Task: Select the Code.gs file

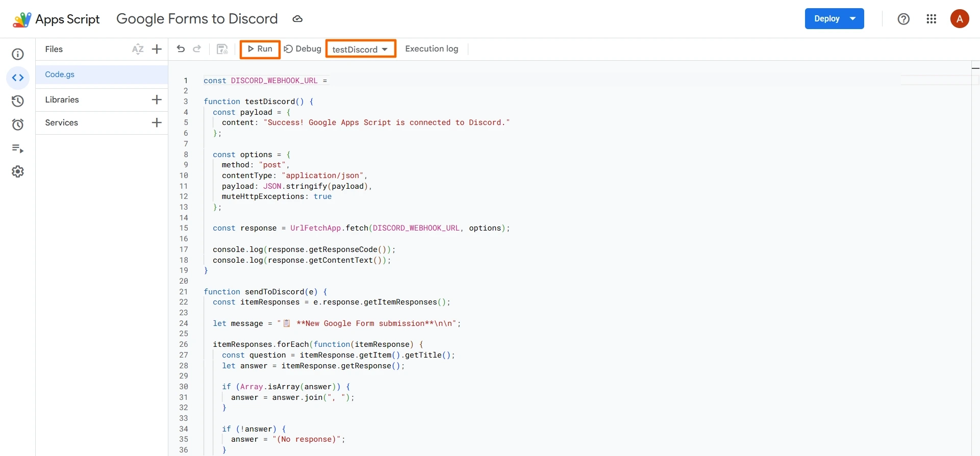Action: (102, 74)
